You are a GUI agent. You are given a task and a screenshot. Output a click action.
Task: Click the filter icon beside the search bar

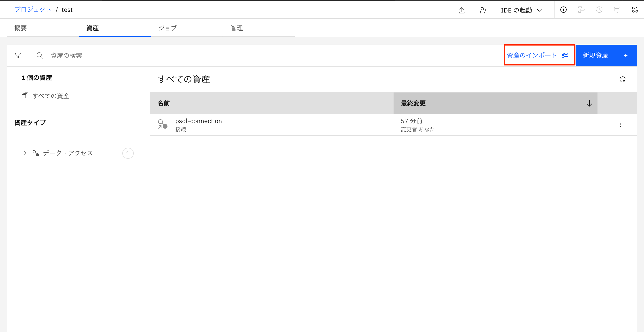point(17,55)
